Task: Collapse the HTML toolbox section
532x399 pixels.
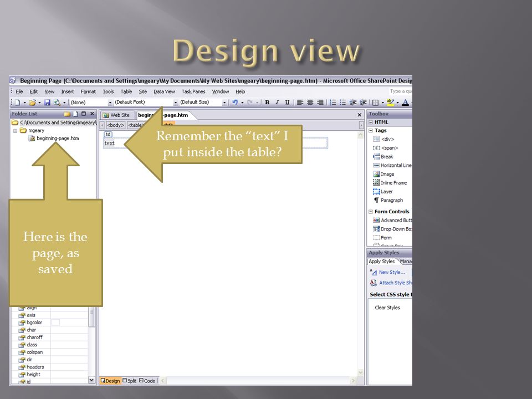Action: pos(371,122)
